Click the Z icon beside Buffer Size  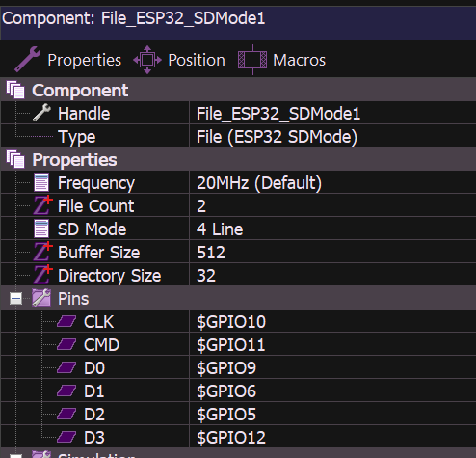click(42, 252)
